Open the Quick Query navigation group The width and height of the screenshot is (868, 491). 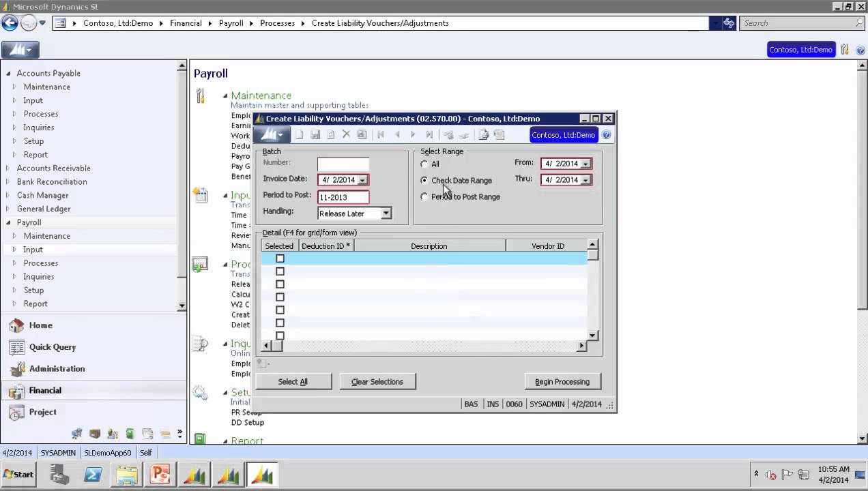pyautogui.click(x=93, y=347)
